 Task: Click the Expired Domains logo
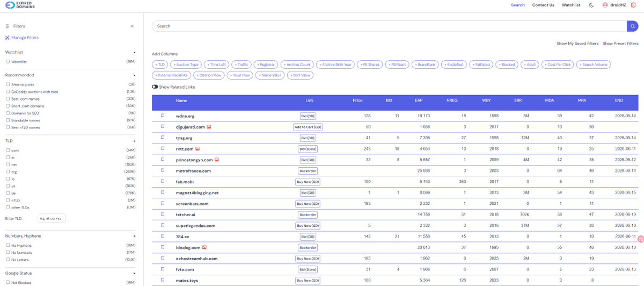coord(19,5)
